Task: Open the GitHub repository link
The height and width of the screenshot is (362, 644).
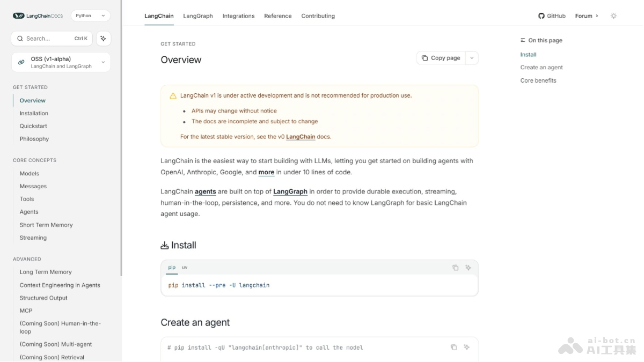Action: [552, 16]
